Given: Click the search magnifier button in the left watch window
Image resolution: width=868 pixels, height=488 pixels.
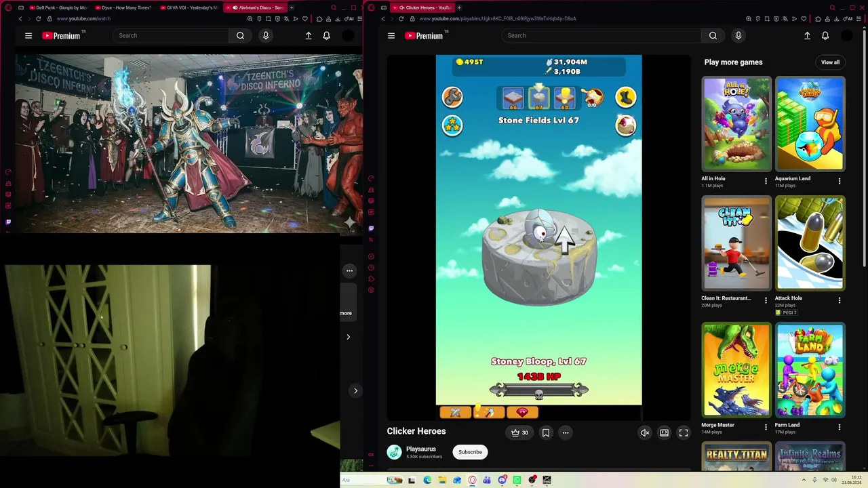Looking at the screenshot, I should [x=240, y=35].
